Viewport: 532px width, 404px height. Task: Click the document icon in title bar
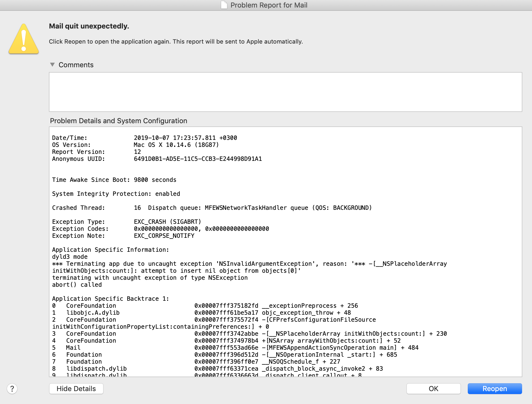[x=224, y=5]
